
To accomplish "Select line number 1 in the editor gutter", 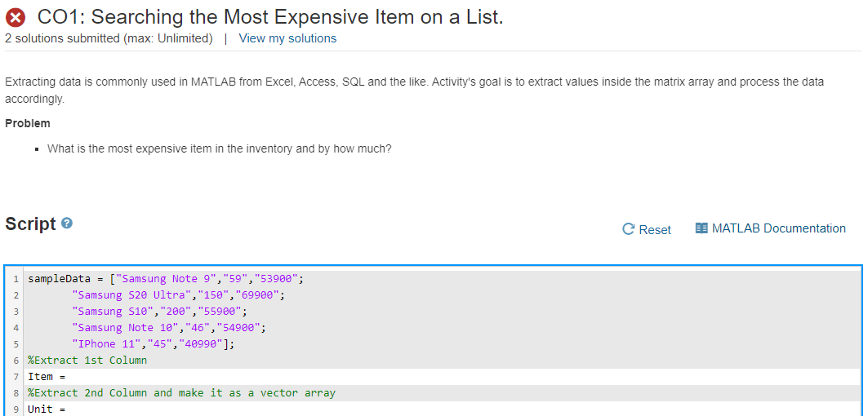I will pos(16,279).
